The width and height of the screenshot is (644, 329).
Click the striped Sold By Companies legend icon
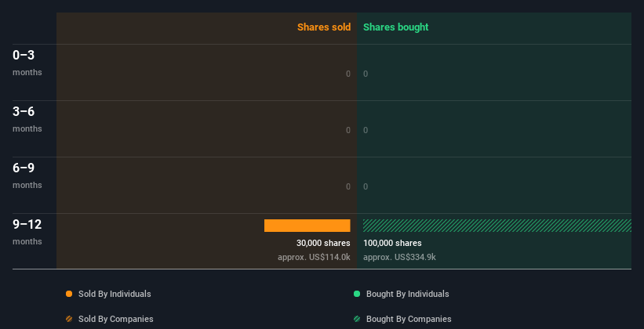point(69,319)
